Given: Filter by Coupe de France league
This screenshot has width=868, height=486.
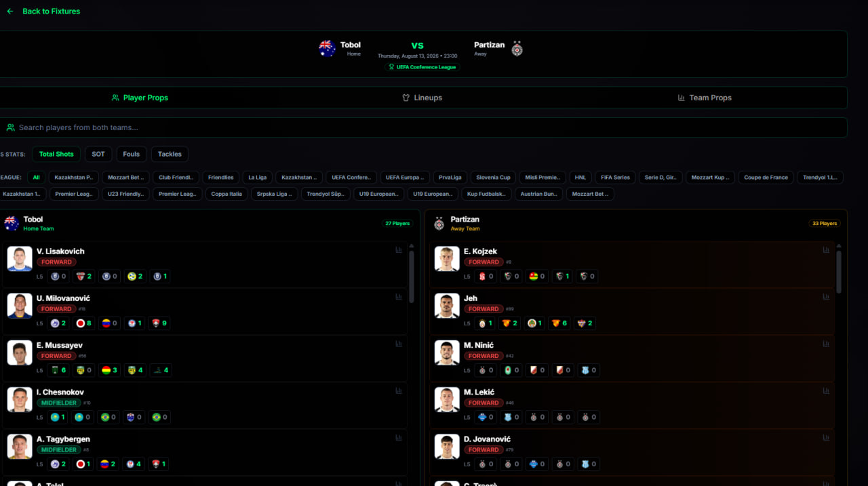Looking at the screenshot, I should click(x=766, y=178).
